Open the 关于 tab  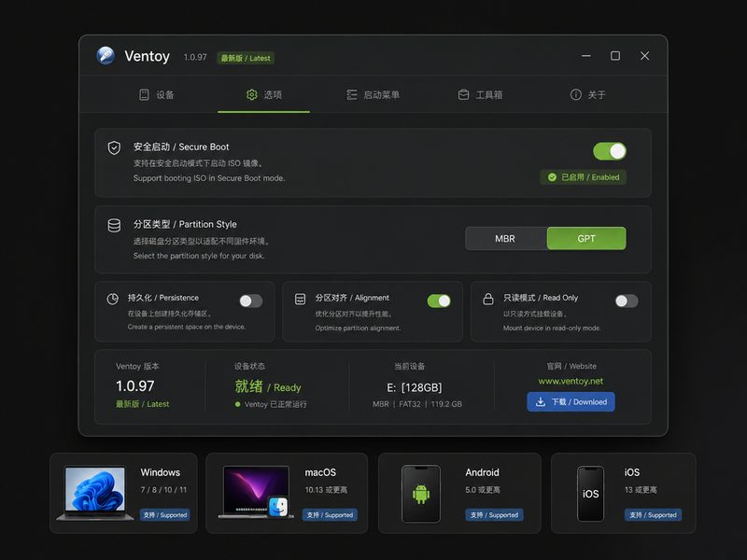[588, 95]
